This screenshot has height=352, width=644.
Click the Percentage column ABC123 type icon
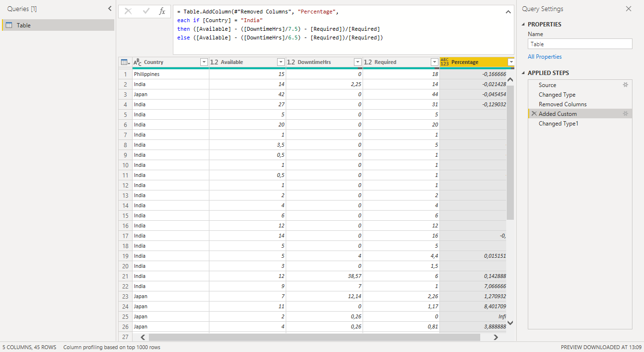click(x=445, y=62)
